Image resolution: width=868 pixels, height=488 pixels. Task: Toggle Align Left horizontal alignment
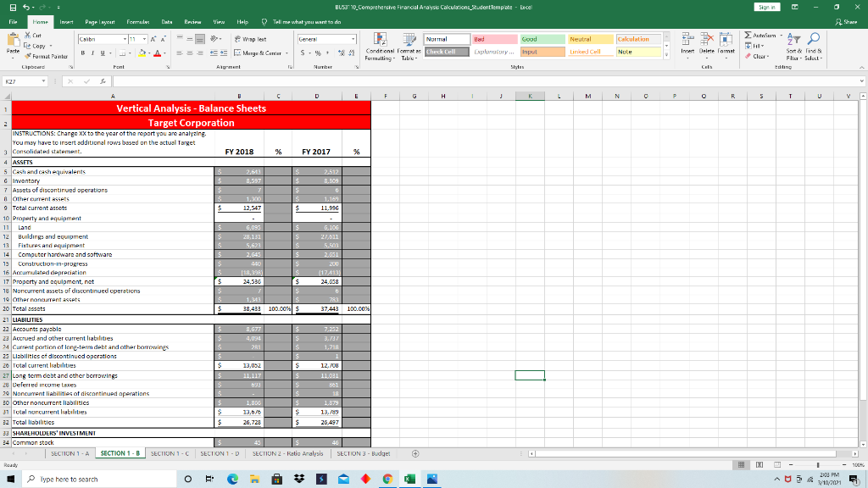point(180,53)
